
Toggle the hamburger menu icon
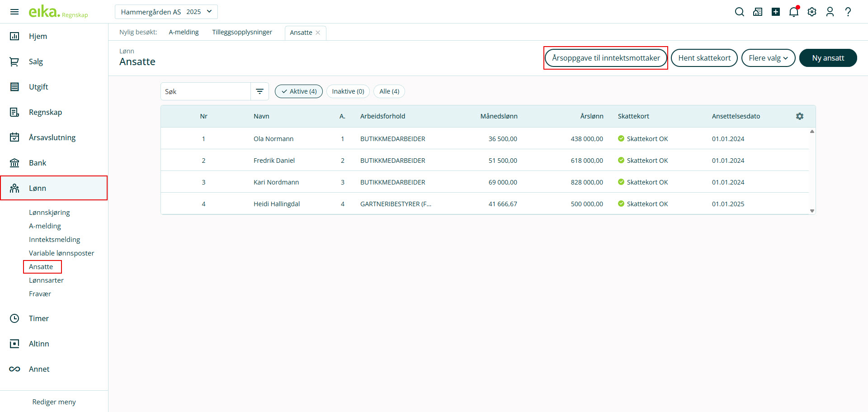14,12
